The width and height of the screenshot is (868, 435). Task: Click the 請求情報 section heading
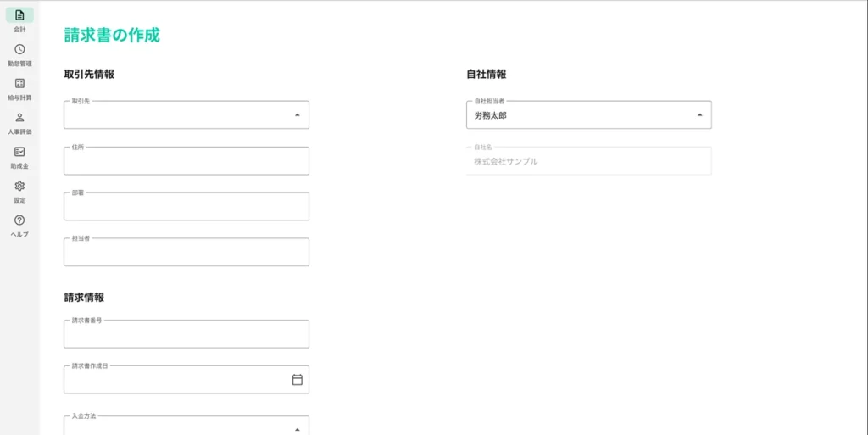tap(84, 298)
